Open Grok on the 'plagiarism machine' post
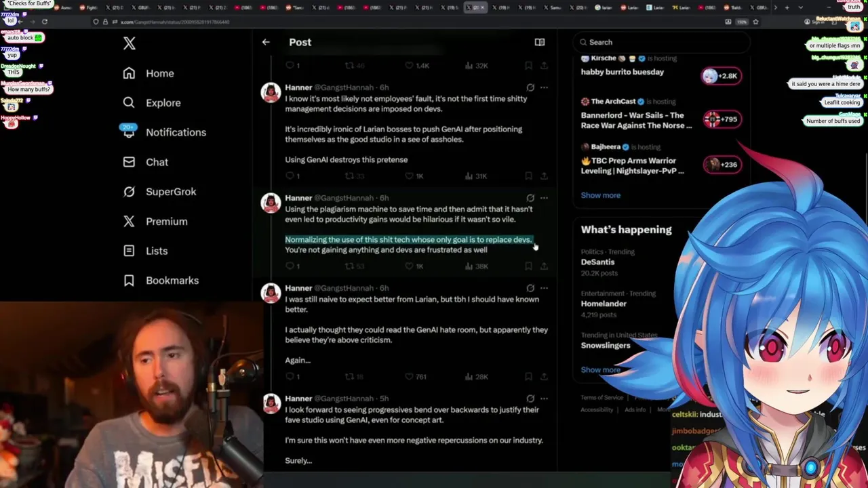This screenshot has width=868, height=488. [530, 198]
